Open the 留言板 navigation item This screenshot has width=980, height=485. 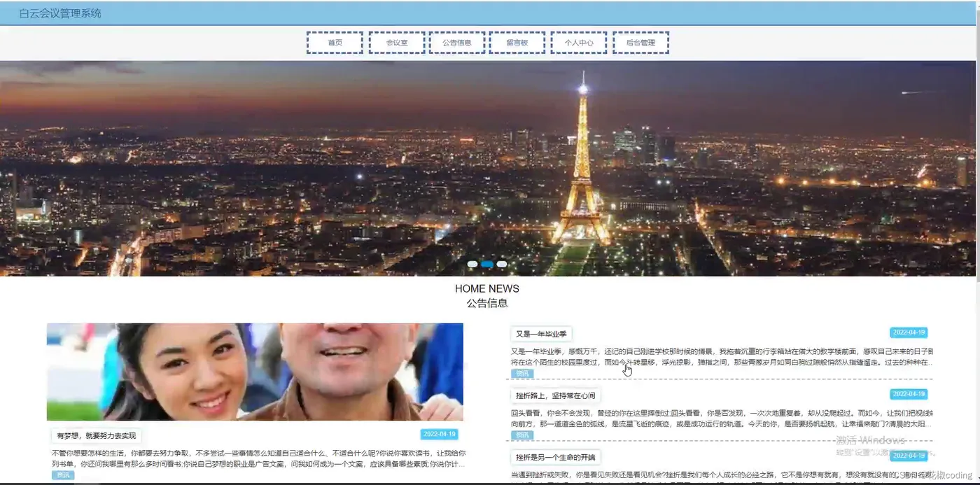(x=517, y=43)
